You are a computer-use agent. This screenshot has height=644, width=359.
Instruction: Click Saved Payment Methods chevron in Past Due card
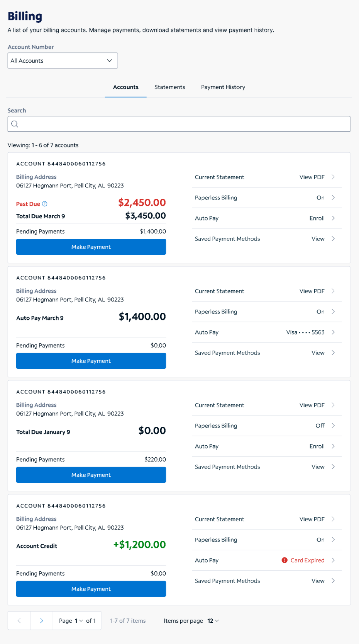333,239
